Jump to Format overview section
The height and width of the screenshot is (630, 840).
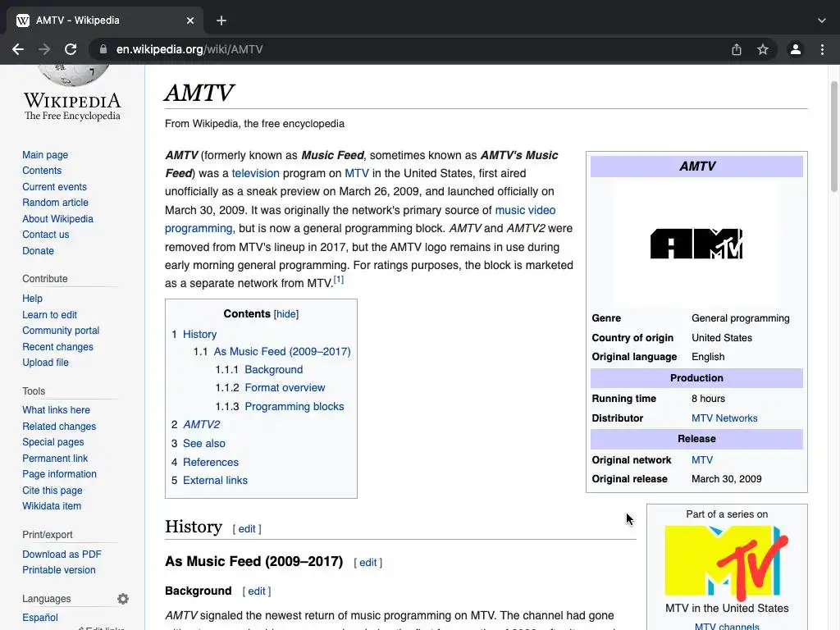[285, 387]
